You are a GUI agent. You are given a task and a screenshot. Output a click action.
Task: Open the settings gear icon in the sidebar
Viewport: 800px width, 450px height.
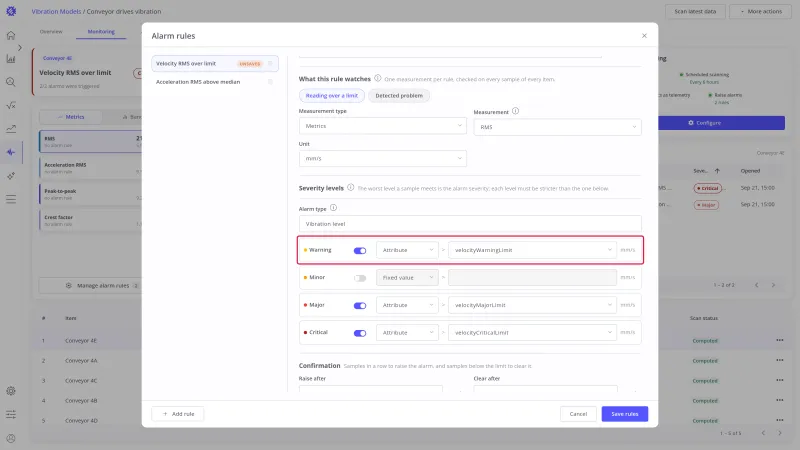tap(11, 391)
